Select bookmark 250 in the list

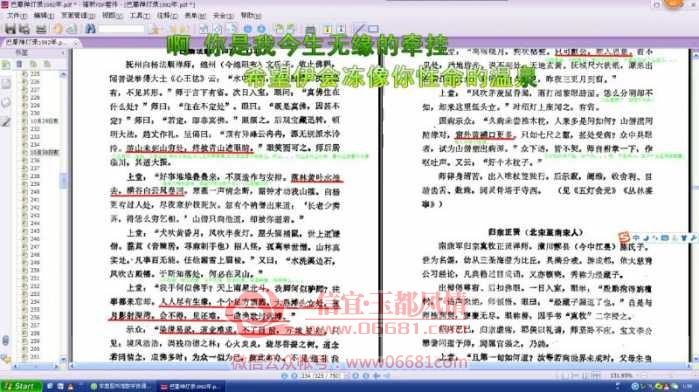[35, 270]
